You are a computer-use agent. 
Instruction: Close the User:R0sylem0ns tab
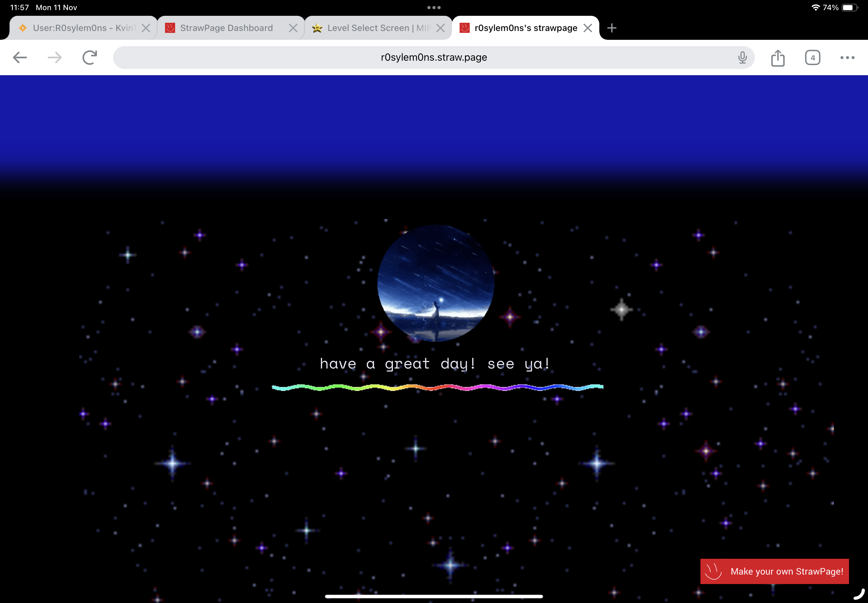(146, 28)
